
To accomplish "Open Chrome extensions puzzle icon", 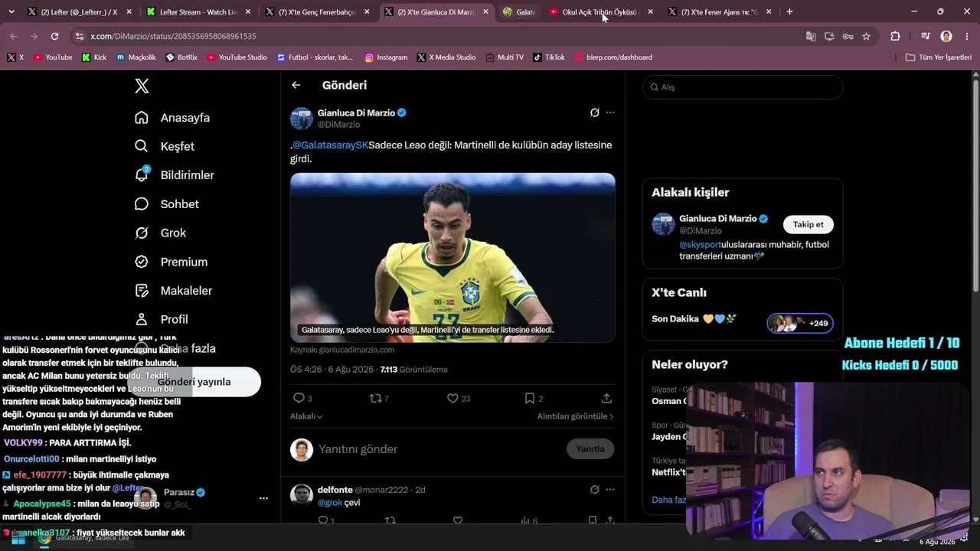I will 895,36.
